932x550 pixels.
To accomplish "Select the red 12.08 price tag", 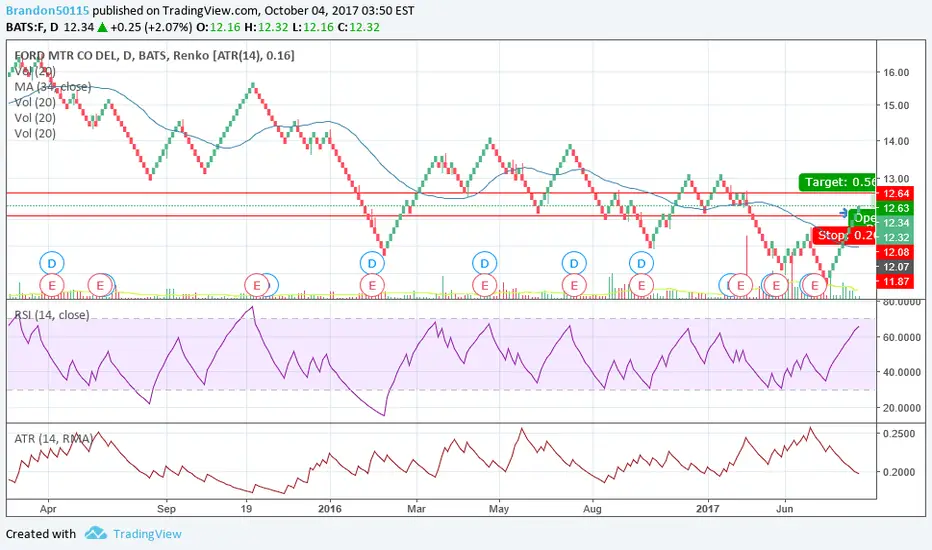I will [896, 252].
